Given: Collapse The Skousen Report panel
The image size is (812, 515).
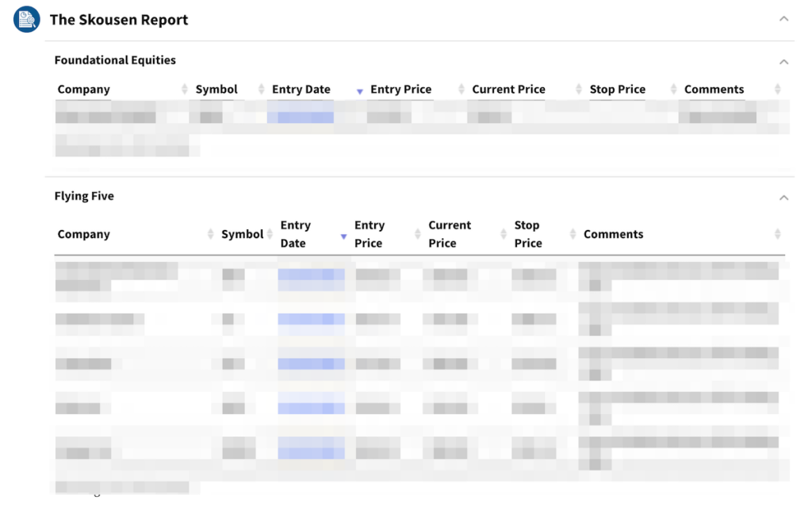Looking at the screenshot, I should [783, 19].
